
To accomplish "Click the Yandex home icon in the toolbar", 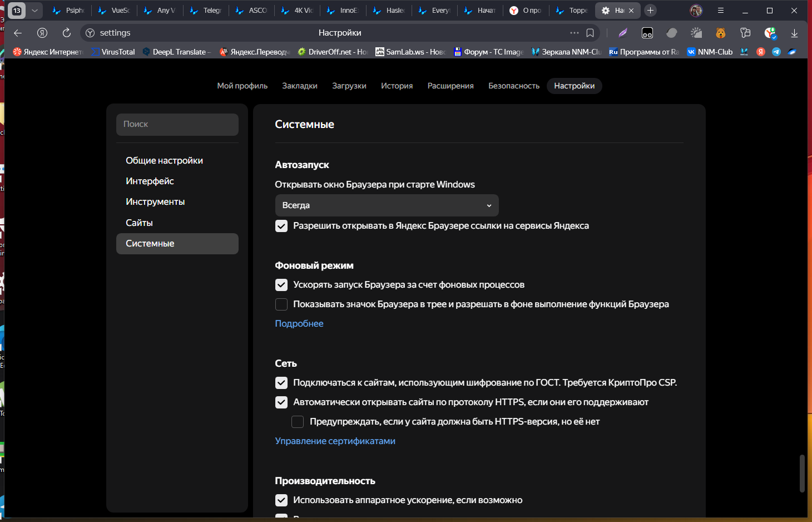I will pyautogui.click(x=42, y=33).
